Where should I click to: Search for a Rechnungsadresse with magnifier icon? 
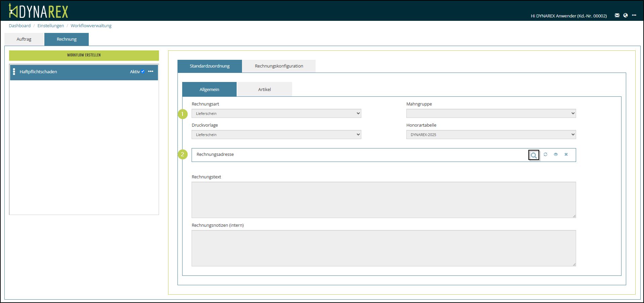tap(533, 155)
